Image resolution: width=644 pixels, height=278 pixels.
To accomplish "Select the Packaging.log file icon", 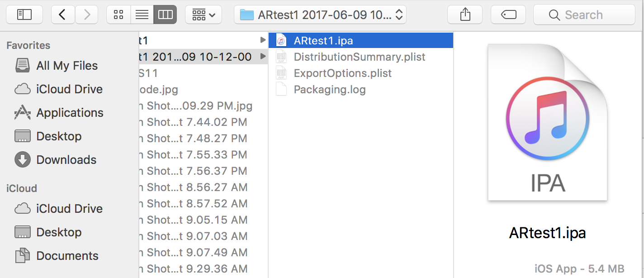I will (281, 90).
